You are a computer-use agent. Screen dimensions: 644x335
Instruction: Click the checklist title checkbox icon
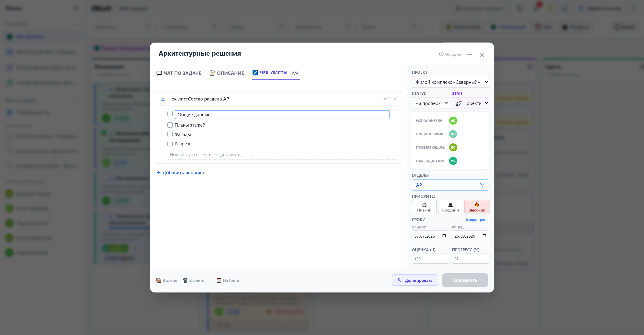[163, 99]
